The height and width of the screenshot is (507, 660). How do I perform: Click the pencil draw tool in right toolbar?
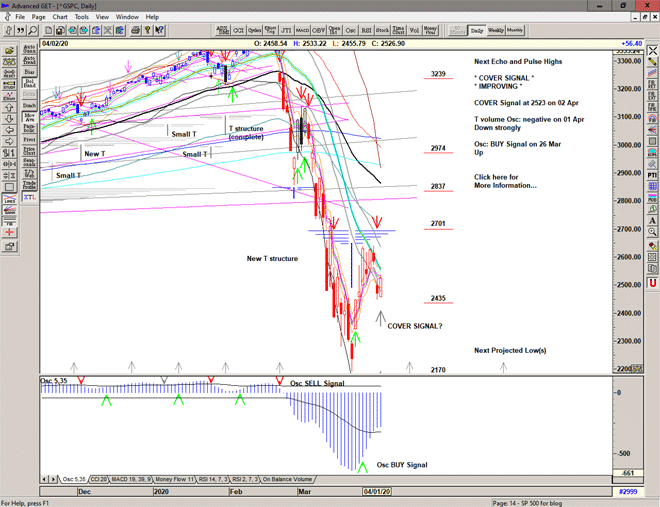652,62
